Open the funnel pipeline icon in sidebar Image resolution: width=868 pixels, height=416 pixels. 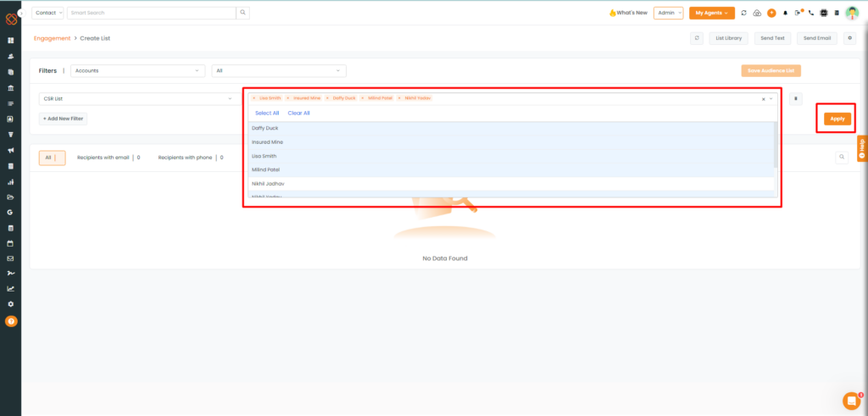tap(10, 135)
